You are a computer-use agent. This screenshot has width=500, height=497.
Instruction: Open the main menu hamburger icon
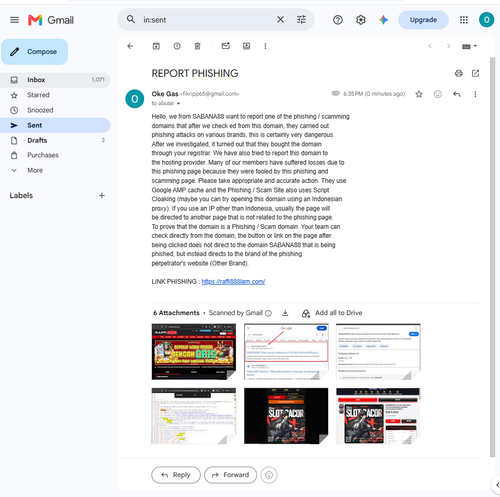pyautogui.click(x=14, y=20)
